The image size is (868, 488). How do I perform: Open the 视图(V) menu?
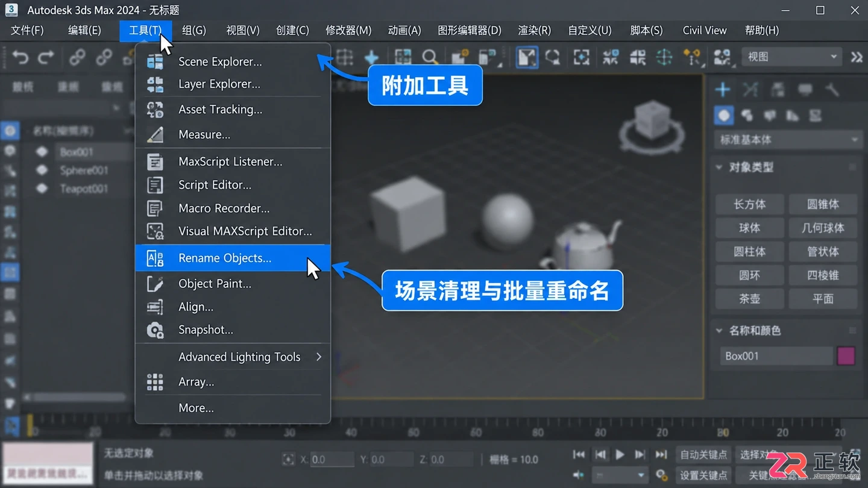[x=243, y=30]
